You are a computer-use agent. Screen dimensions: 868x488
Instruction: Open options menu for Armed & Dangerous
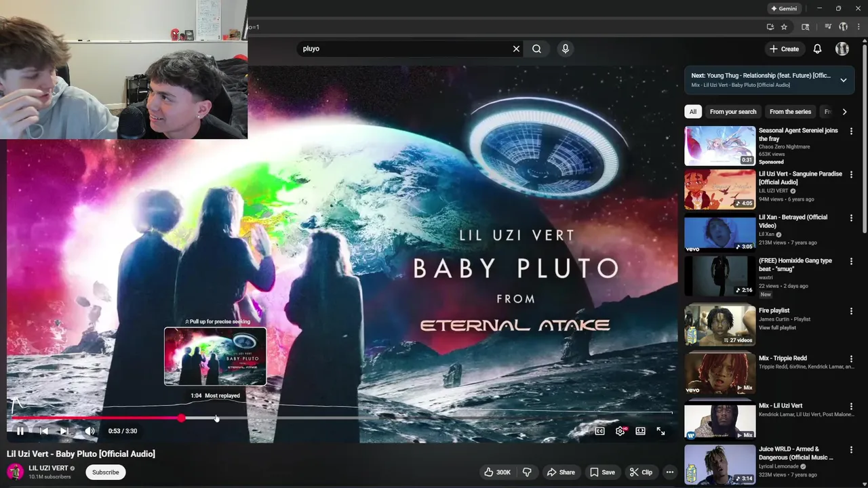[851, 449]
